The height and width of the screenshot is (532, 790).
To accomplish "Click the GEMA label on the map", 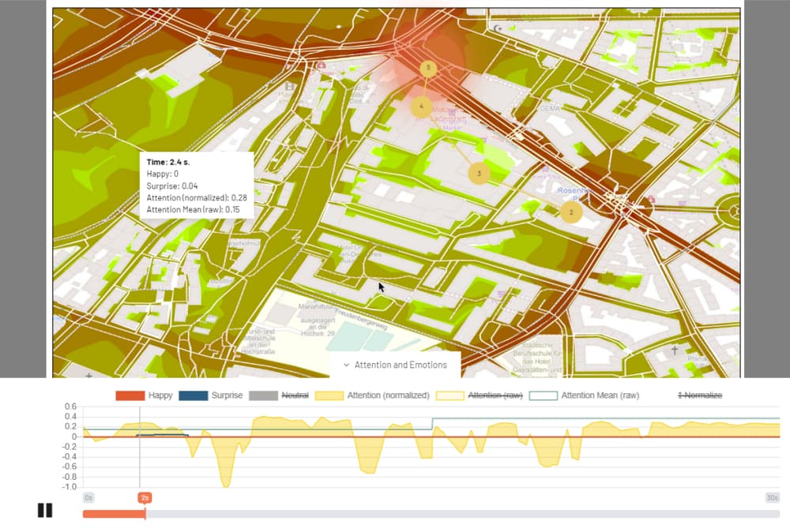I will [550, 107].
